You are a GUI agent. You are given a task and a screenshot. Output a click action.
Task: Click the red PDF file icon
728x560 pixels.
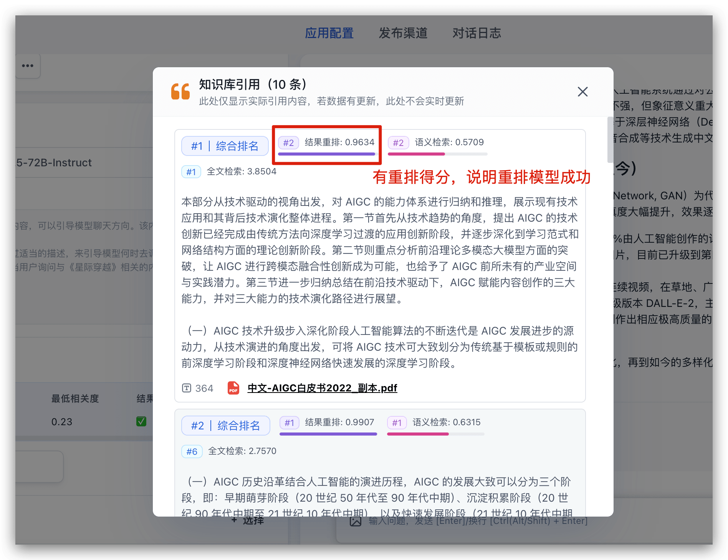click(233, 388)
